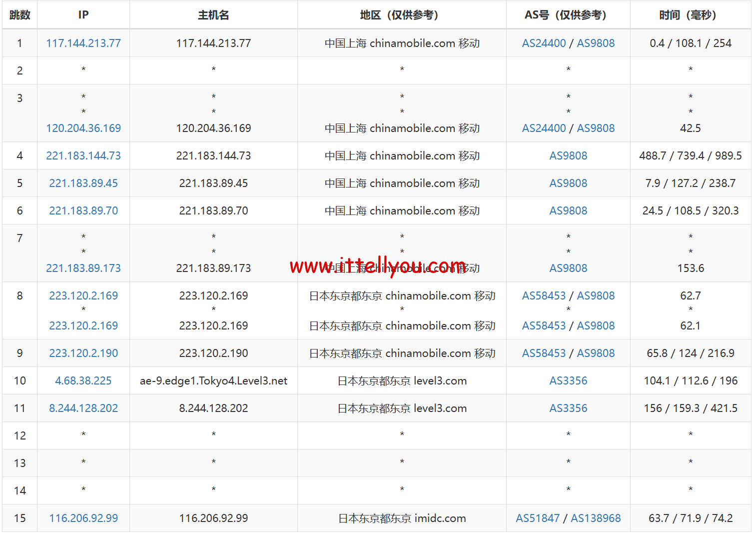Click the 跳数 column header

click(x=20, y=15)
